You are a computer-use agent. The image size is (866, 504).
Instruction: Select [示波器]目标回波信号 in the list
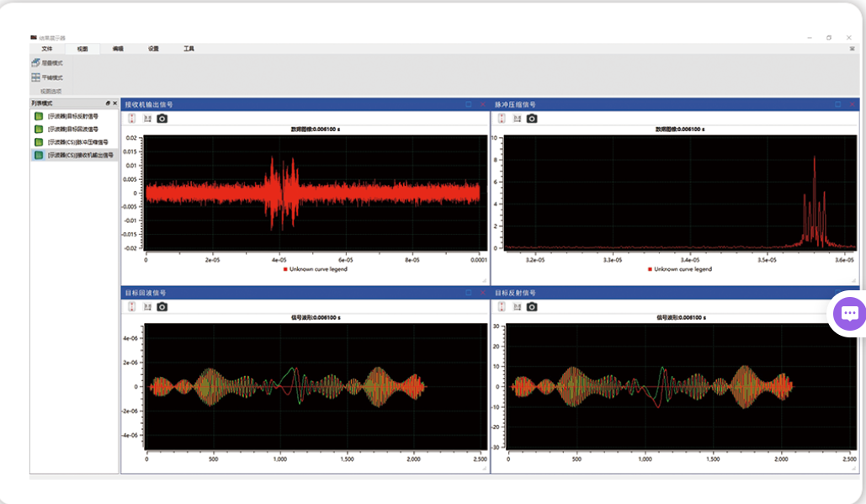[74, 130]
